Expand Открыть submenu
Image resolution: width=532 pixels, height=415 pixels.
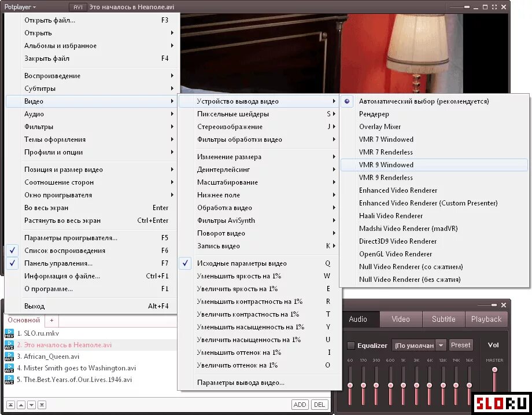(91, 33)
